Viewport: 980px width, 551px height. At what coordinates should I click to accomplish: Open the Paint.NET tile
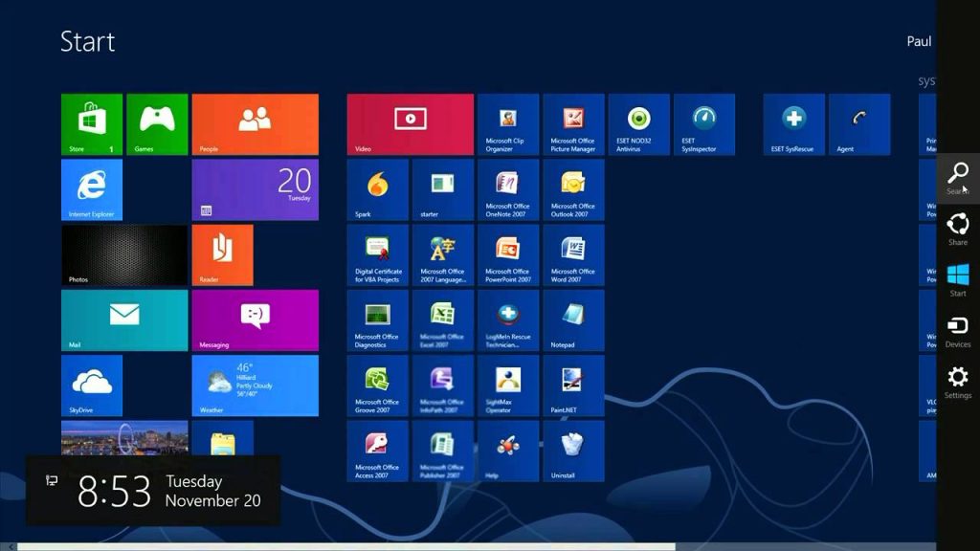pos(573,386)
